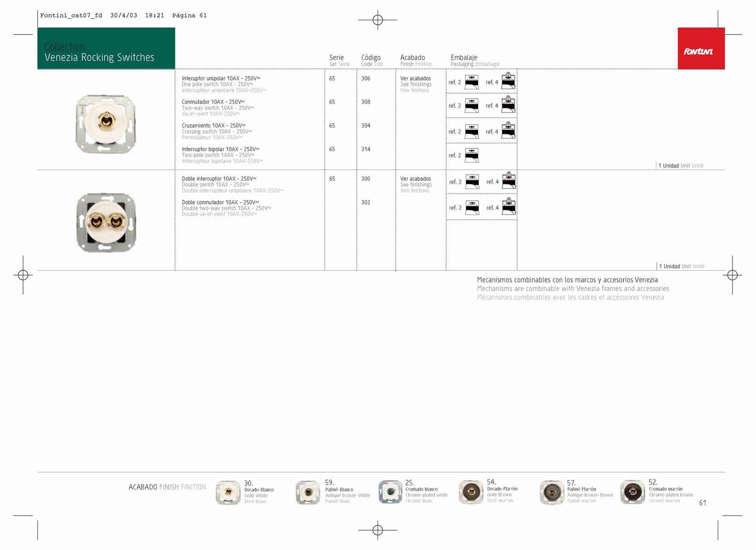Click series 65 beside code 306

[332, 78]
